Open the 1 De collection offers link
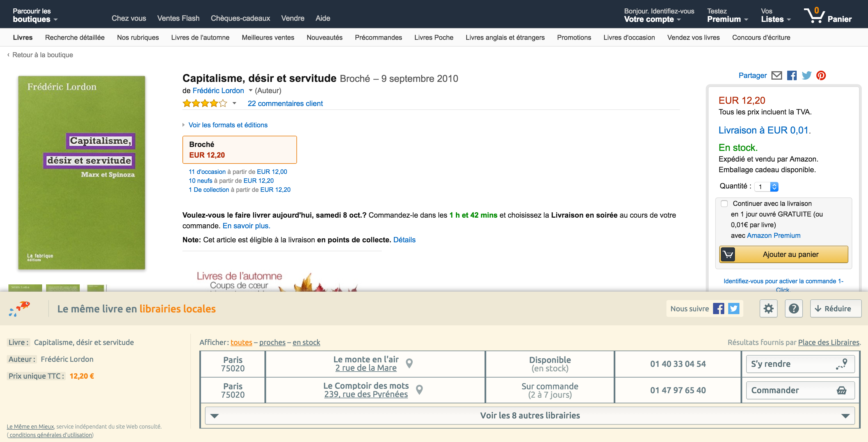This screenshot has height=442, width=868. tap(209, 190)
